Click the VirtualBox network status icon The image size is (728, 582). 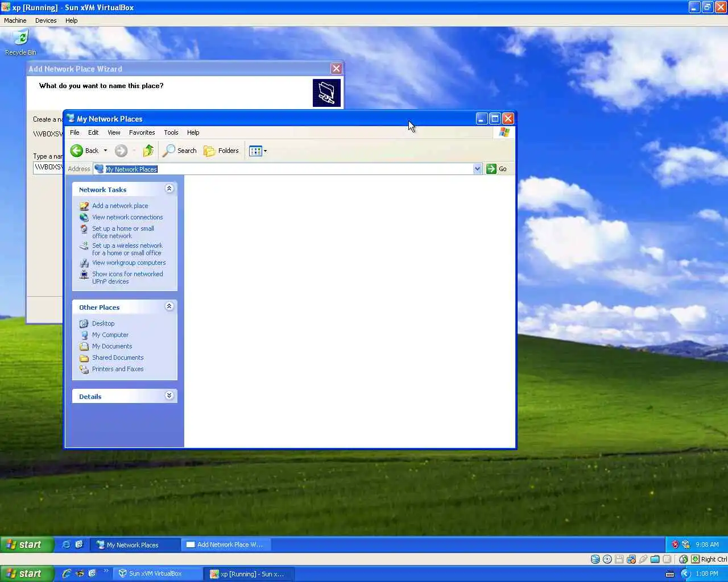(x=631, y=559)
